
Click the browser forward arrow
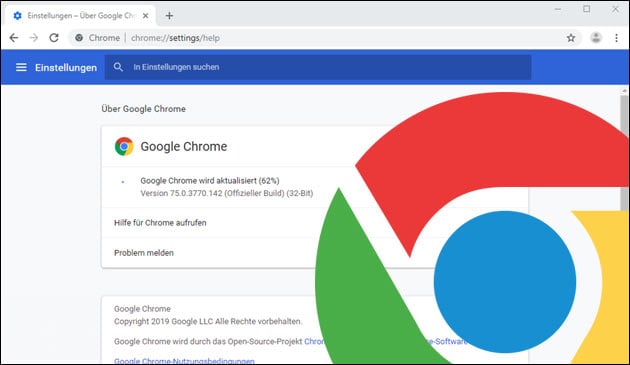coord(34,38)
